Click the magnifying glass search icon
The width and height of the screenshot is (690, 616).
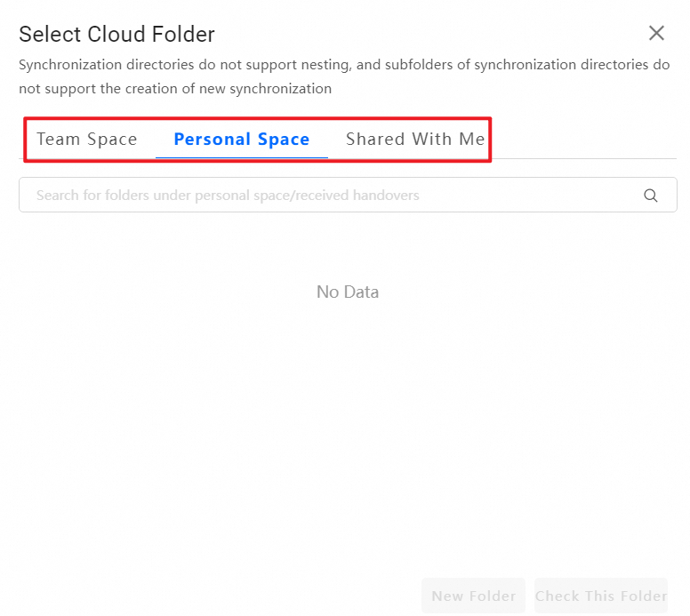(x=651, y=196)
